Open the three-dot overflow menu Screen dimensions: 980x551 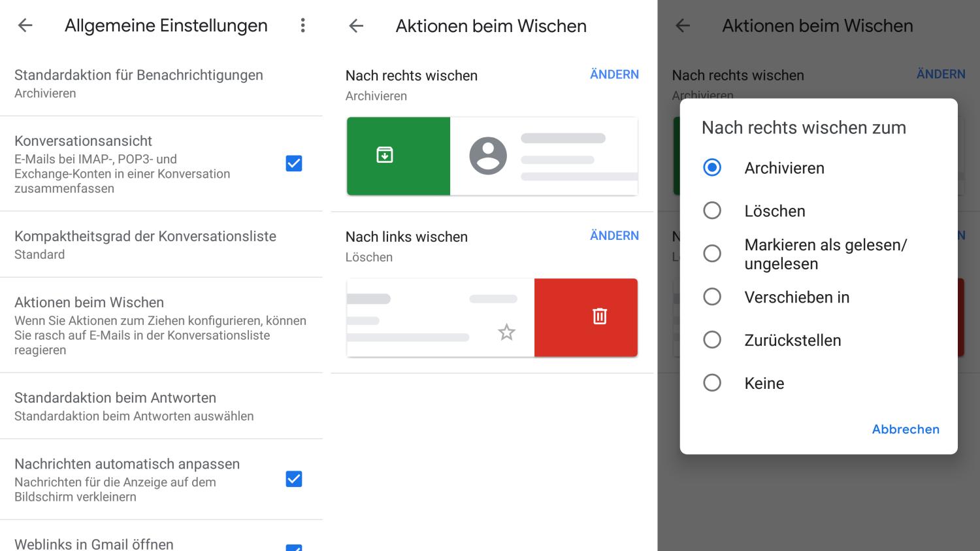tap(302, 25)
